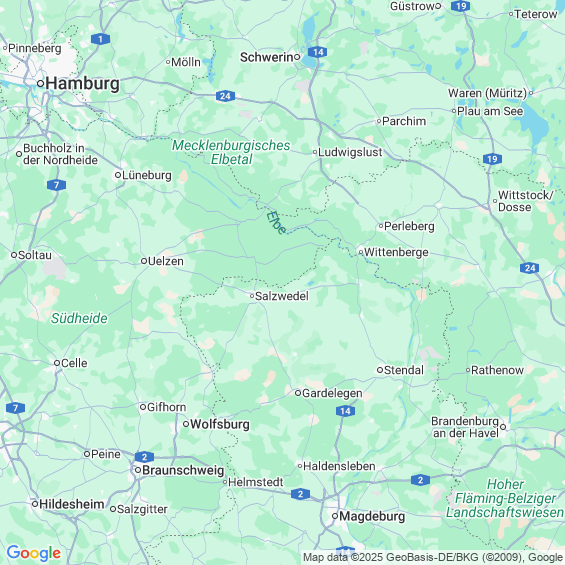Select the A7 shield south of Buchholz

(57, 185)
